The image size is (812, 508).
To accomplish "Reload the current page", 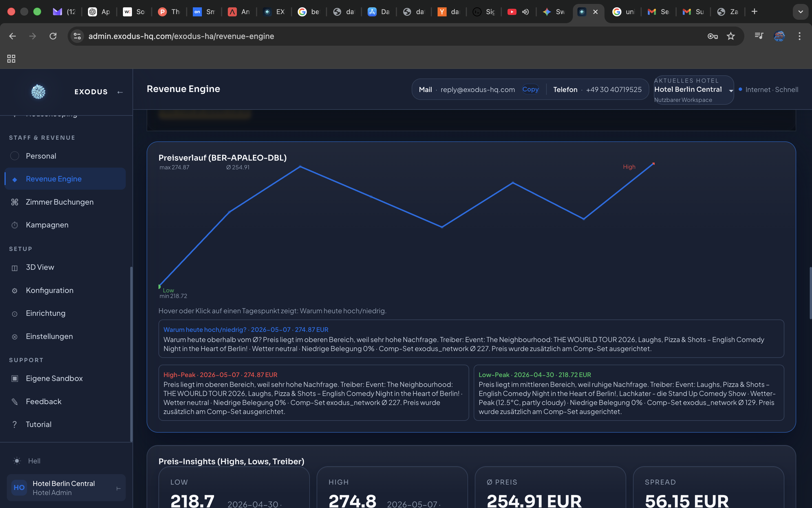I will click(x=53, y=36).
